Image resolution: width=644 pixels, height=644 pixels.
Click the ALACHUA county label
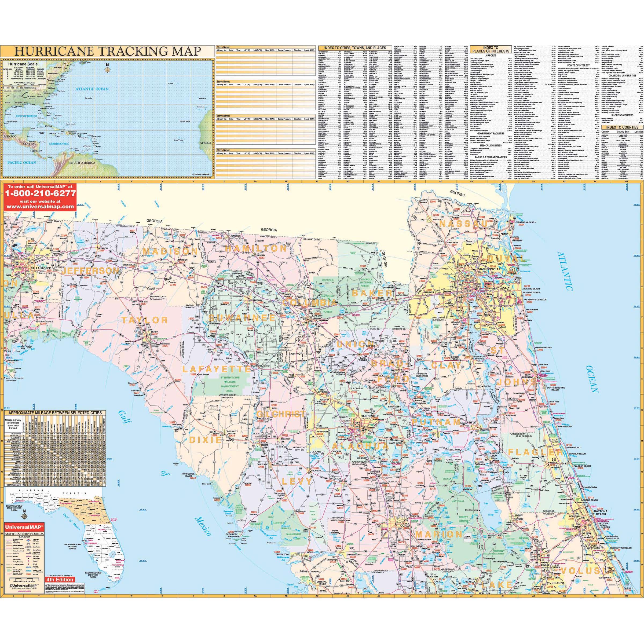pos(360,446)
